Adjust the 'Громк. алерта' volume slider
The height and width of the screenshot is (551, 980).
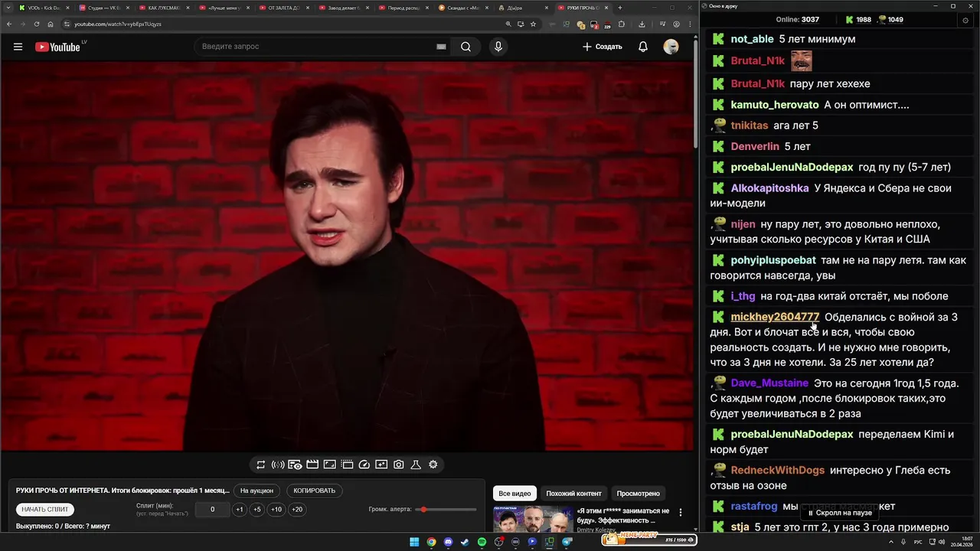446,510
